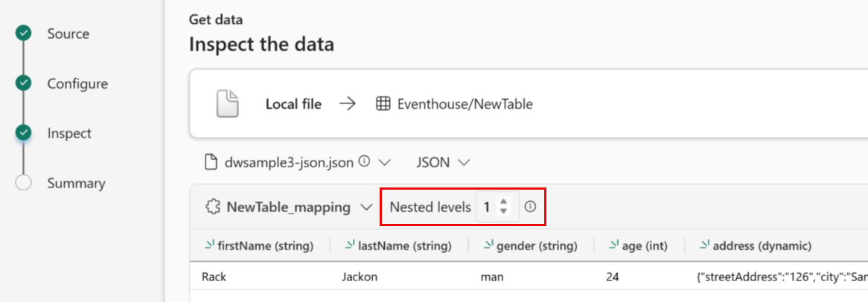Click the Source step checkmark icon

[x=24, y=33]
